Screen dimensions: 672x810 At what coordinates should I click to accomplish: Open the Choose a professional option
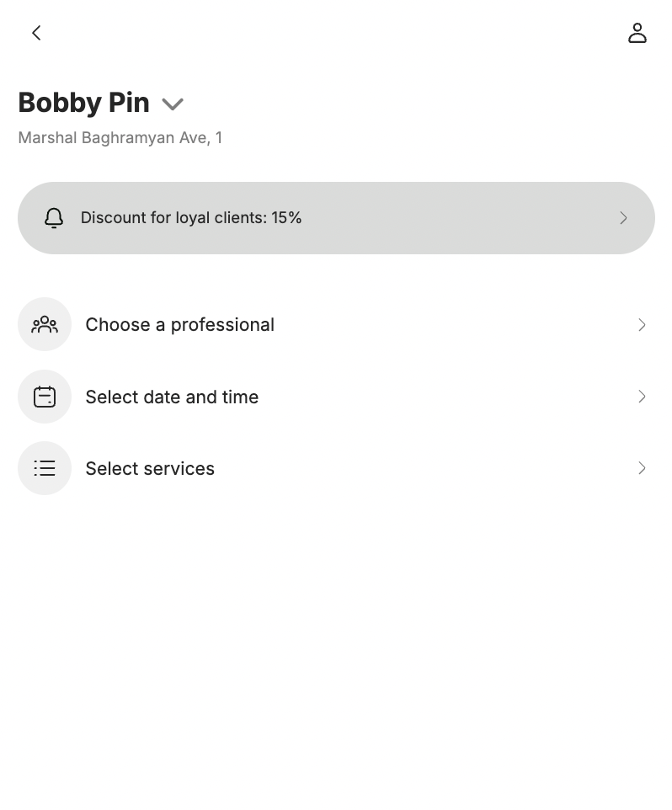click(x=179, y=325)
